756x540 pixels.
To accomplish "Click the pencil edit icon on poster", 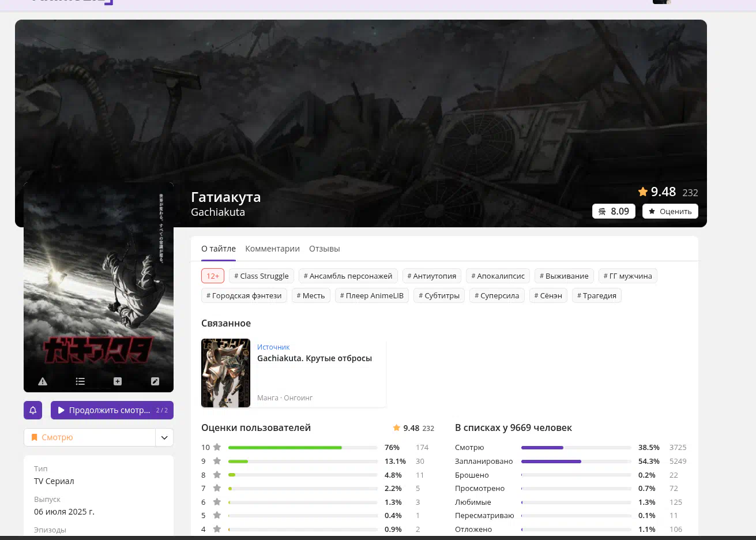I will pos(155,381).
